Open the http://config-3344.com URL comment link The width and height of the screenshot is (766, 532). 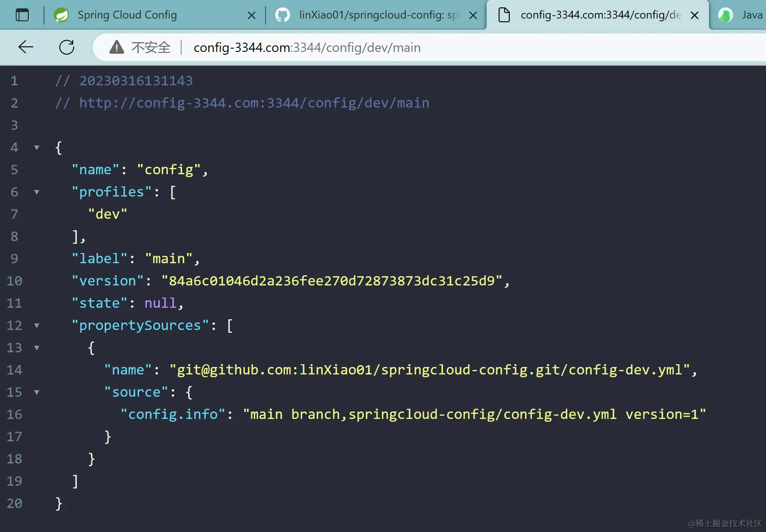(x=254, y=103)
